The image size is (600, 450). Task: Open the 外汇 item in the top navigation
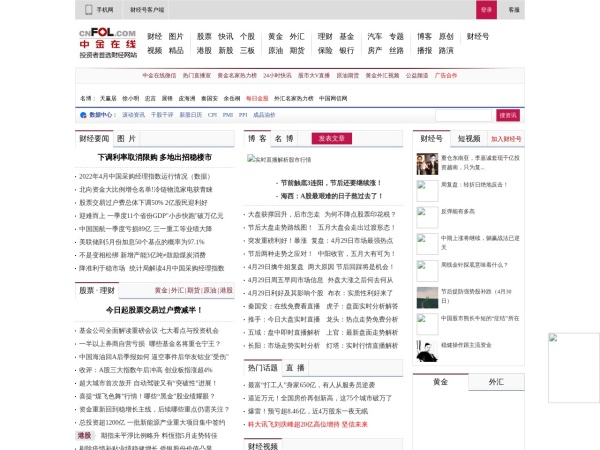click(297, 36)
